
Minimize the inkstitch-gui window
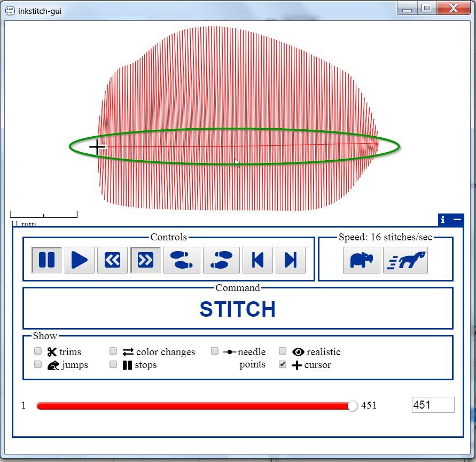(x=407, y=8)
